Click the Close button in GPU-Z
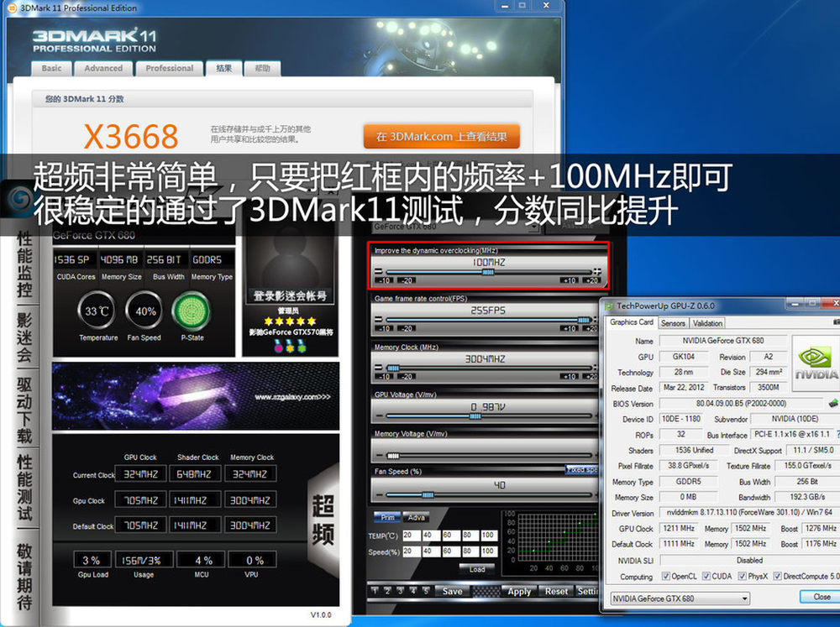This screenshot has width=840, height=627. click(x=822, y=597)
